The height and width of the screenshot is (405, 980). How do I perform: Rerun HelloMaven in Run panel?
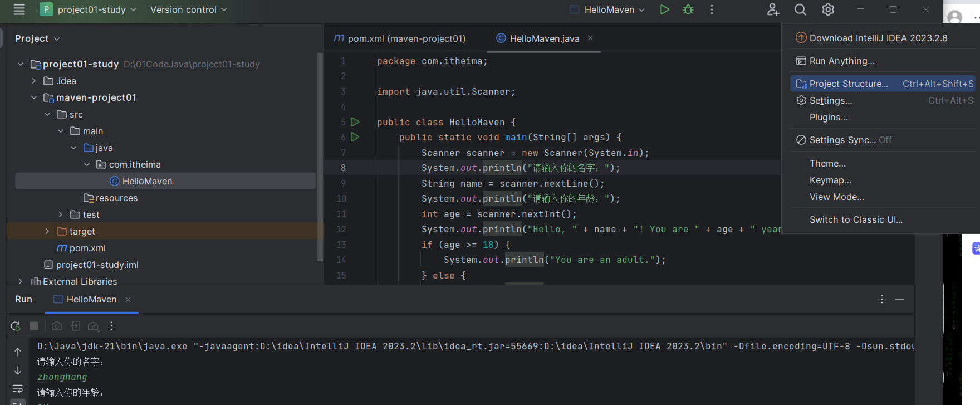pos(16,326)
